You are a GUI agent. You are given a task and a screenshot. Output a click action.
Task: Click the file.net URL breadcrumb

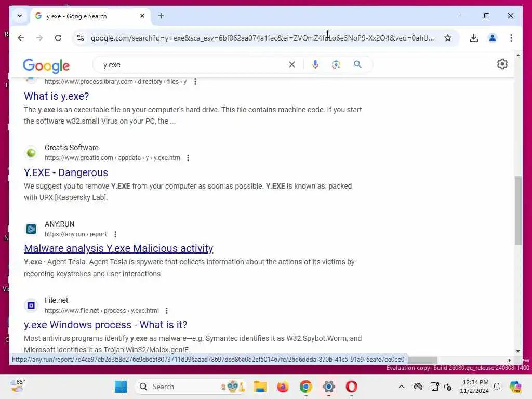(x=101, y=311)
